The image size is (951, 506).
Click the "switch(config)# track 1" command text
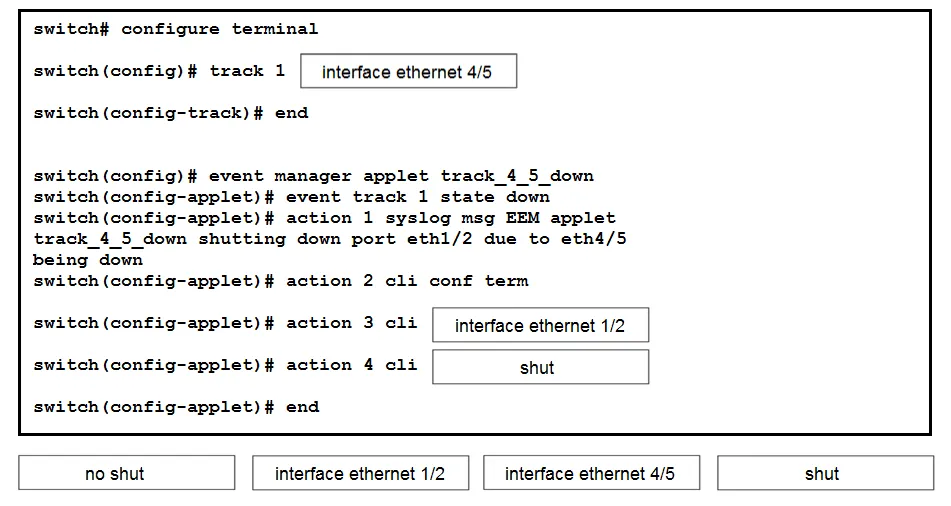[x=160, y=71]
